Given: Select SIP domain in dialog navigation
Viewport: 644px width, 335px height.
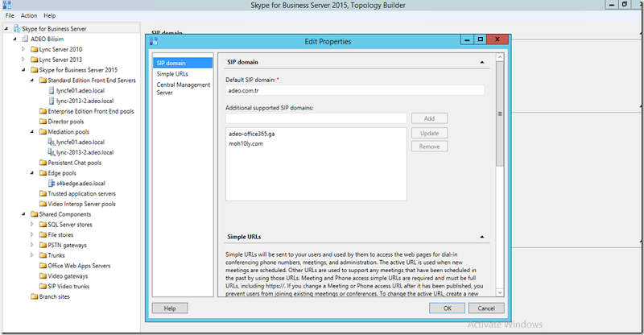Looking at the screenshot, I should tap(183, 63).
